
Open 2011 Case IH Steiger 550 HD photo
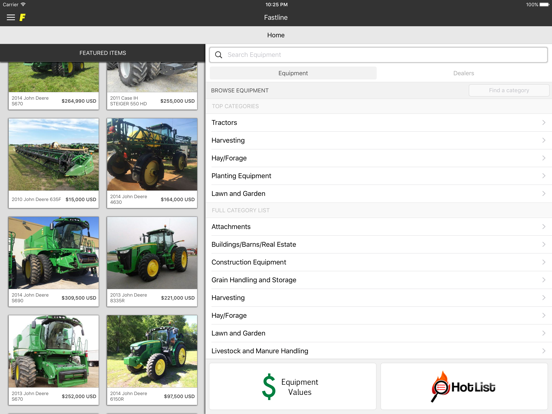click(x=152, y=77)
